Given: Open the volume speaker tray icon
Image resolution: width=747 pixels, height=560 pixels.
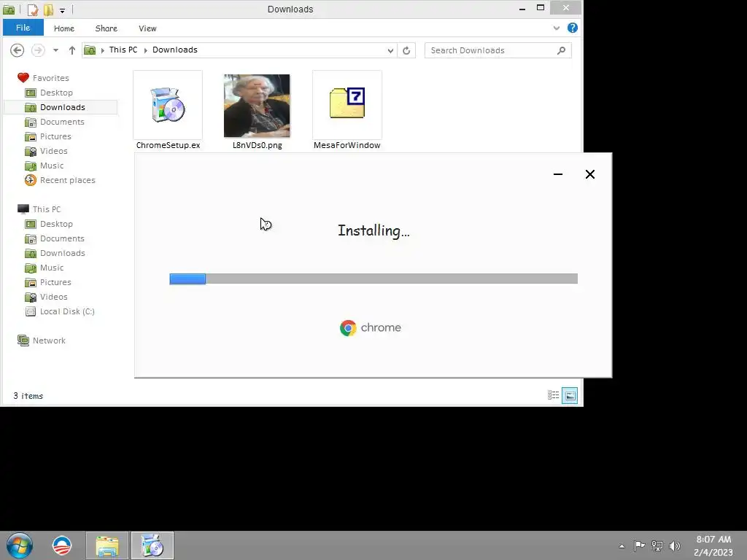Looking at the screenshot, I should 675,545.
